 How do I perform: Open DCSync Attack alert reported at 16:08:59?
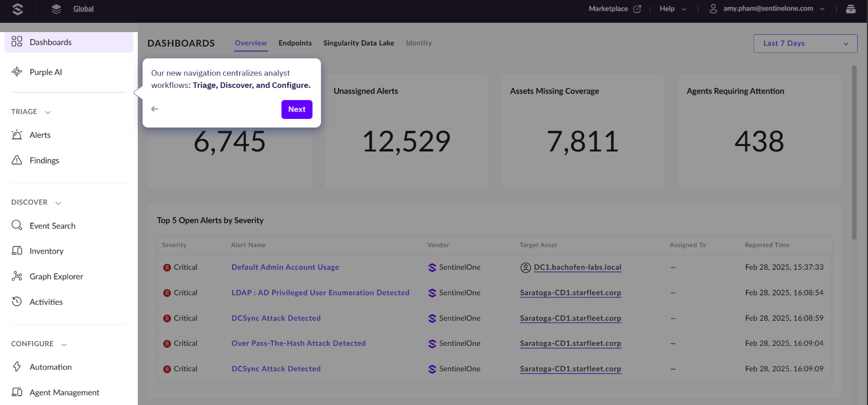click(x=276, y=318)
